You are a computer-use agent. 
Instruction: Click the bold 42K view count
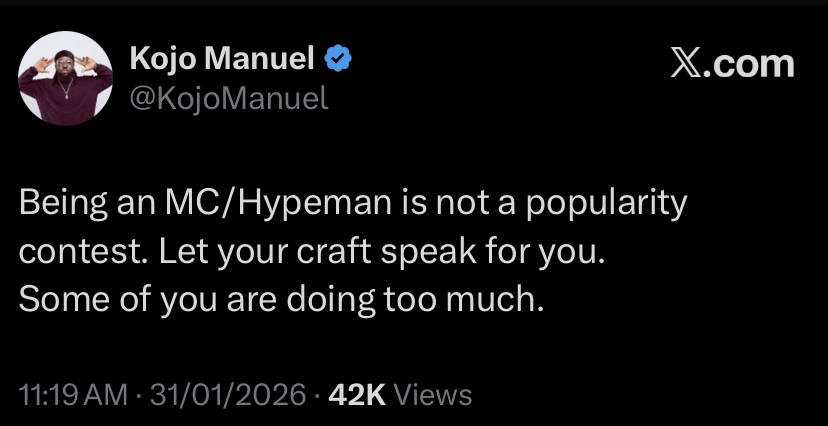[x=357, y=394]
